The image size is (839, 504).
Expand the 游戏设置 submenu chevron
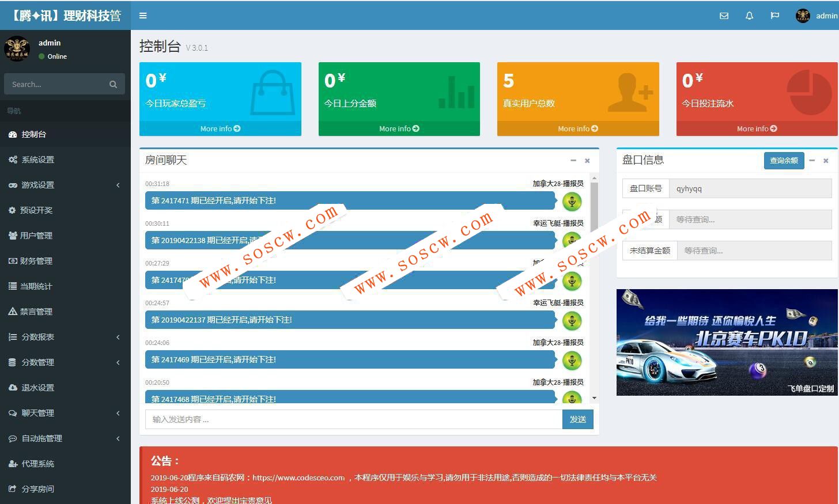pyautogui.click(x=118, y=185)
